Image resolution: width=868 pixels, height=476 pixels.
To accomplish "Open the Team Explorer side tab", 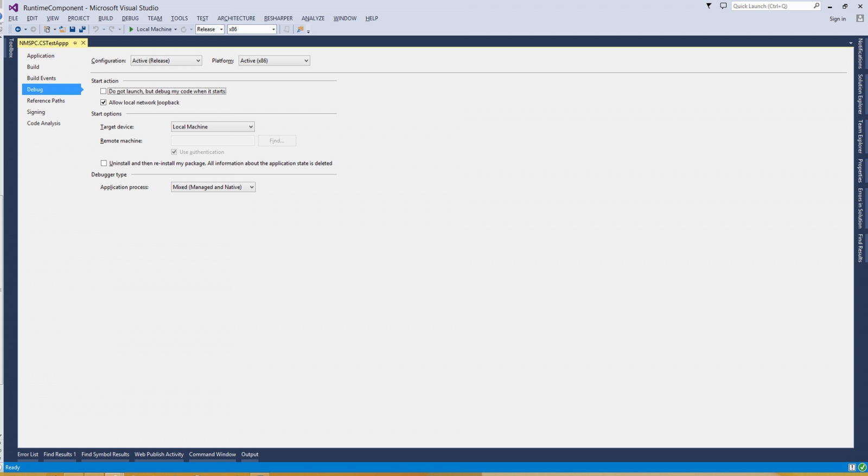I will tap(860, 137).
